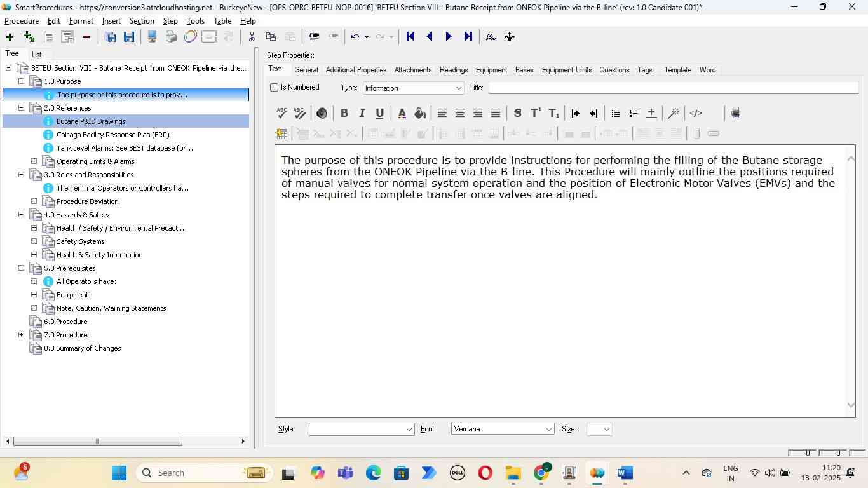This screenshot has width=868, height=488.
Task: Open the Format menu
Action: pos(81,21)
